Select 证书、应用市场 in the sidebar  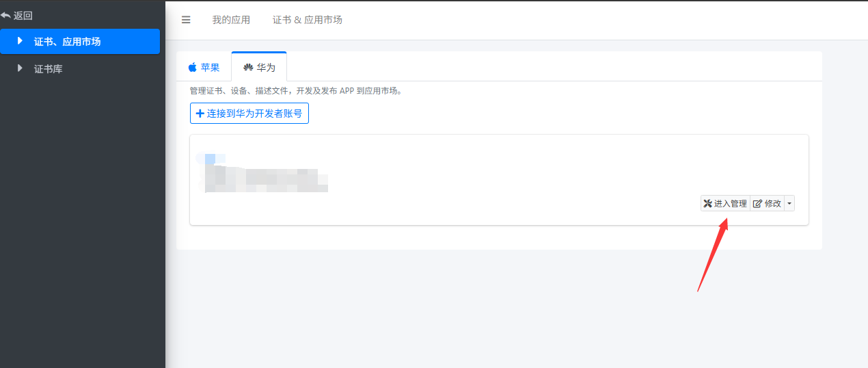pyautogui.click(x=80, y=42)
